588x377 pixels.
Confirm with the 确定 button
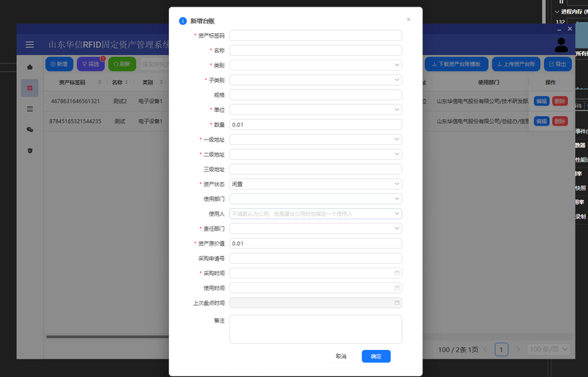(376, 356)
